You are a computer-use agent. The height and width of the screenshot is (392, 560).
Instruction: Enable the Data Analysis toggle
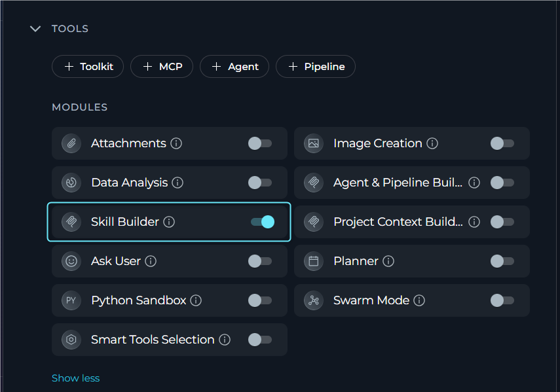pos(260,183)
